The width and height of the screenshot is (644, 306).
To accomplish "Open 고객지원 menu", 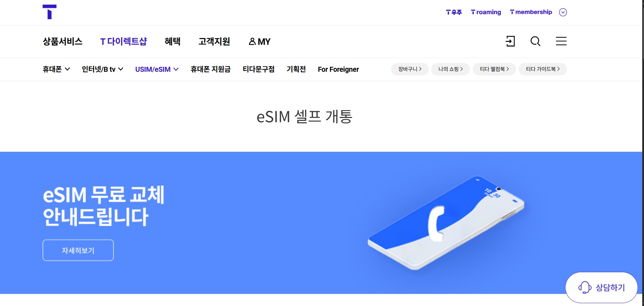I will (x=214, y=42).
